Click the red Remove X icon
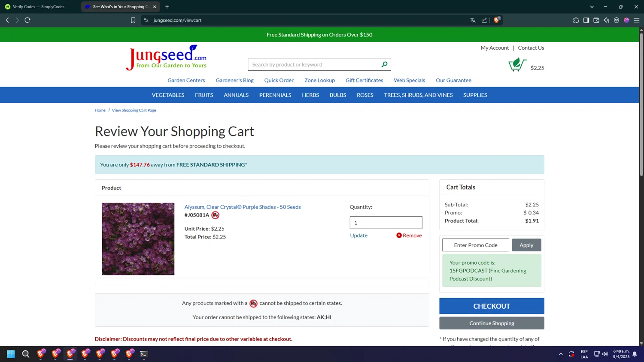Image resolution: width=644 pixels, height=362 pixels. click(399, 235)
